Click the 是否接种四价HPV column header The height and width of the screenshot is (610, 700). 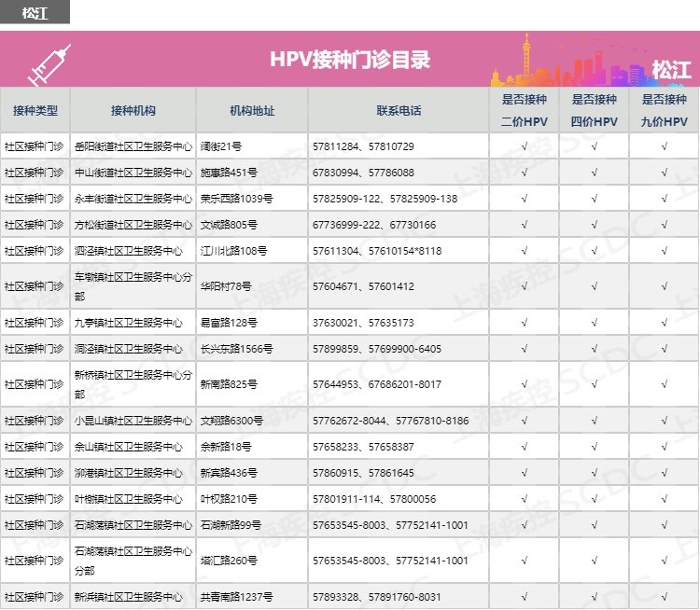[595, 110]
